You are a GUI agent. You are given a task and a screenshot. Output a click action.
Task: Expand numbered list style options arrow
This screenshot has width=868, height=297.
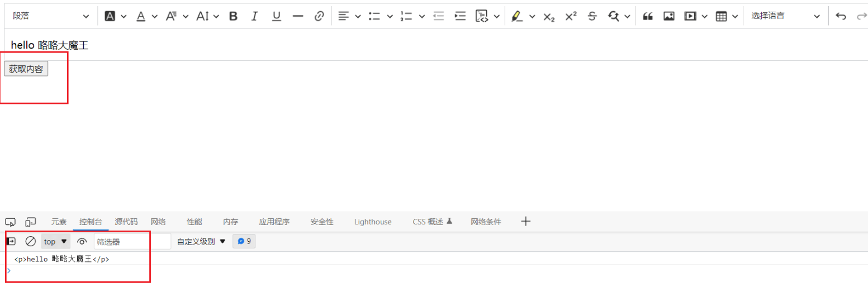click(421, 16)
